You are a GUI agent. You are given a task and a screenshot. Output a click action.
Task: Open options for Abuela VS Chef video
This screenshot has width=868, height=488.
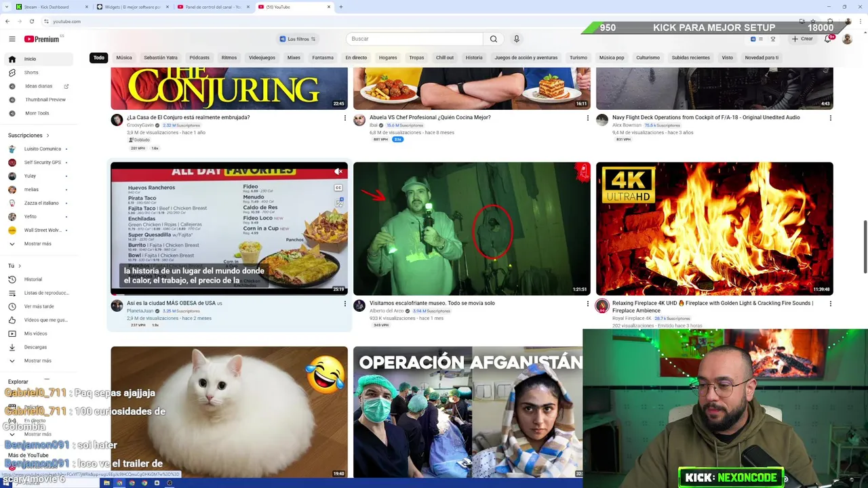click(x=587, y=118)
